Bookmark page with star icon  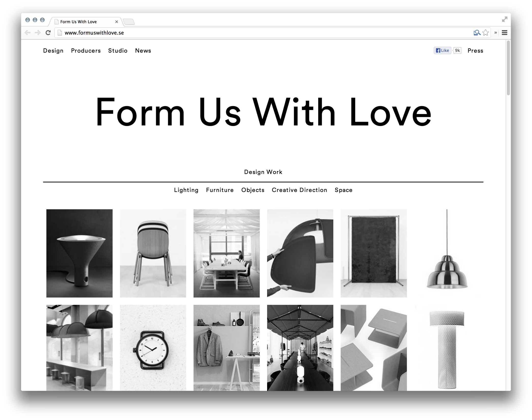tap(485, 33)
